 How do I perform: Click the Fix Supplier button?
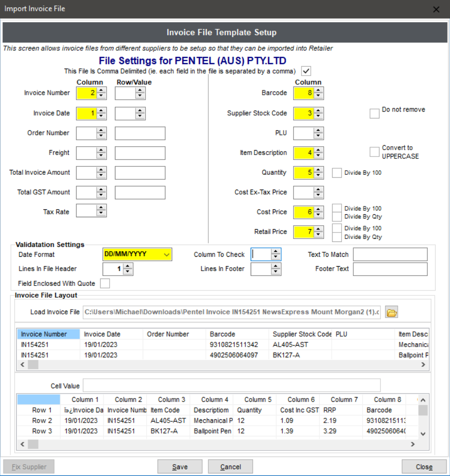[x=29, y=467]
